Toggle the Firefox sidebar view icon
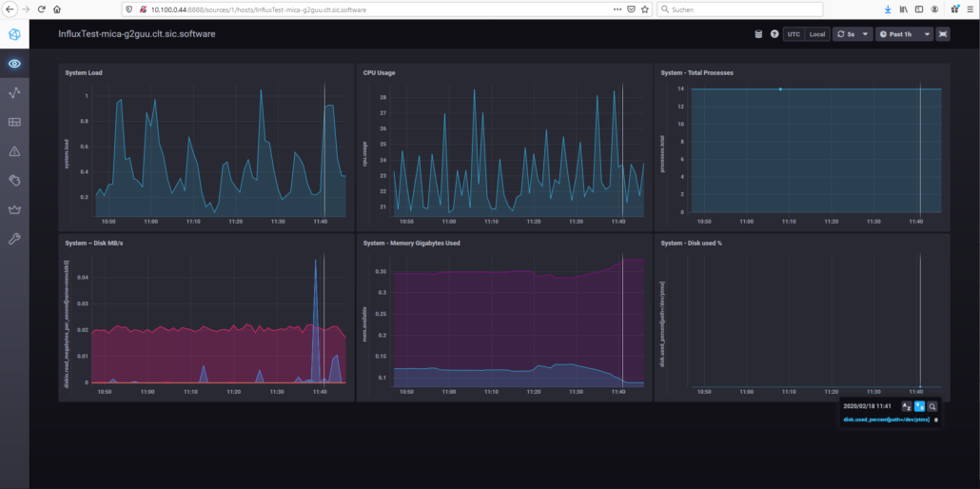980x489 pixels. tap(919, 10)
